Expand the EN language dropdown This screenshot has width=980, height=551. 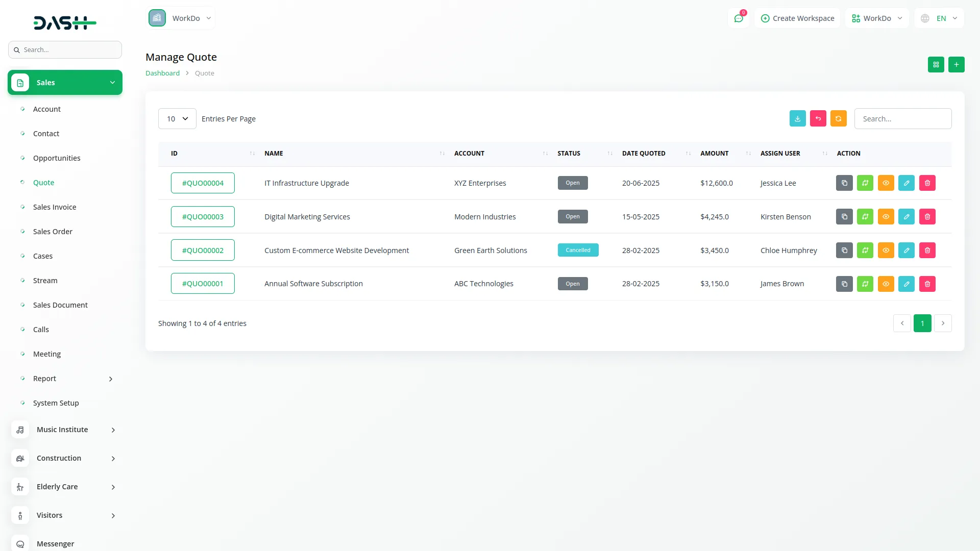click(940, 18)
